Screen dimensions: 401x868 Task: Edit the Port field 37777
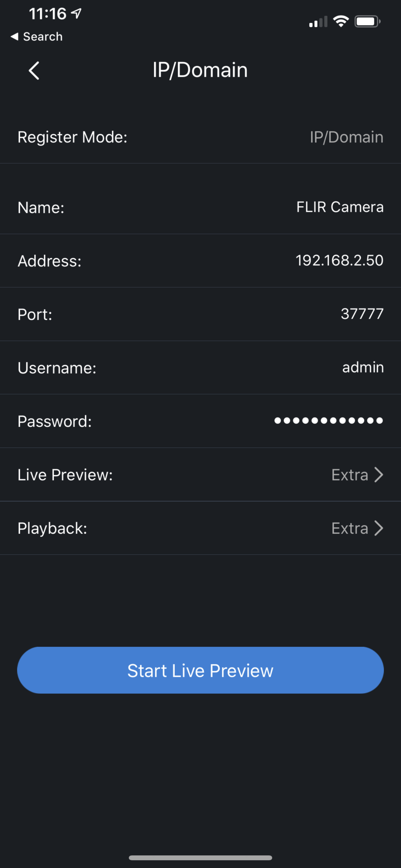(x=362, y=314)
